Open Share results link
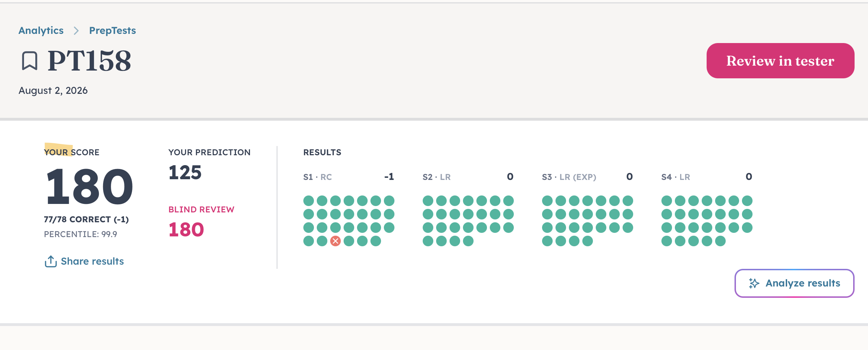868x350 pixels. tap(92, 261)
